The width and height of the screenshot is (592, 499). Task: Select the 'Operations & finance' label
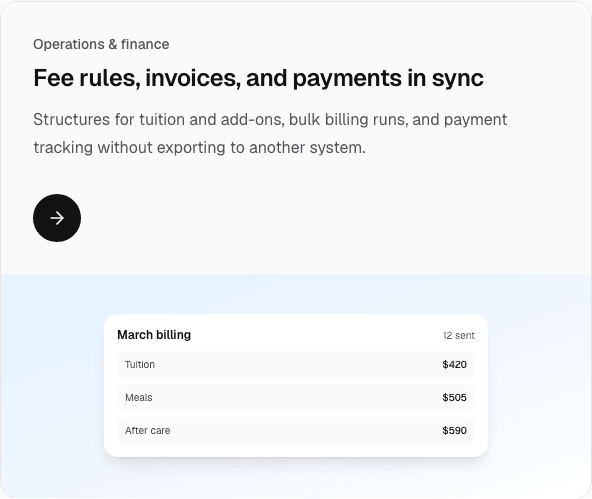point(101,44)
